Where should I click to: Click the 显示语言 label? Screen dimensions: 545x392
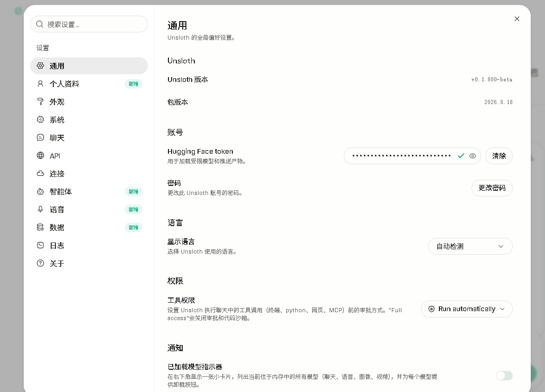click(181, 241)
